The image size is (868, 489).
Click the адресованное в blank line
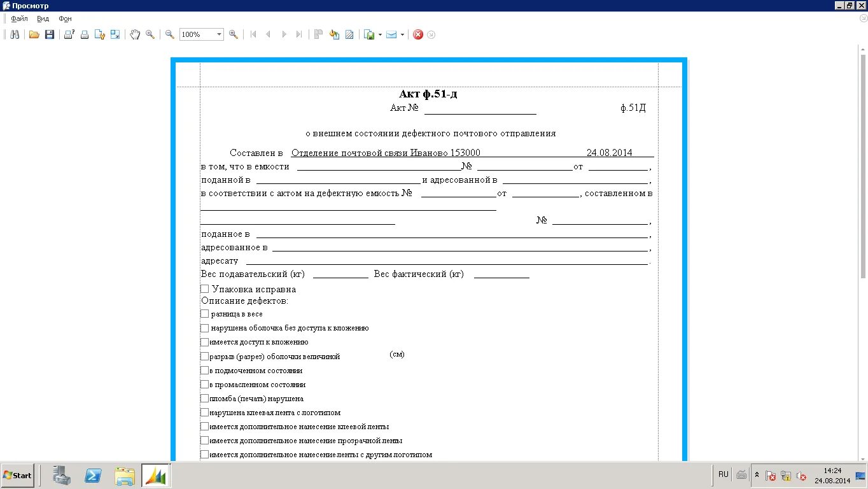click(x=460, y=247)
